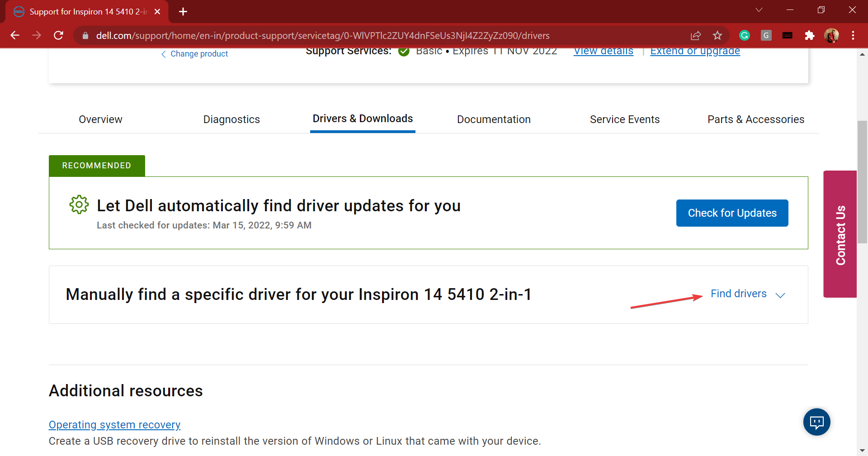Click the black keyboard extension icon
The image size is (868, 456).
(788, 35)
